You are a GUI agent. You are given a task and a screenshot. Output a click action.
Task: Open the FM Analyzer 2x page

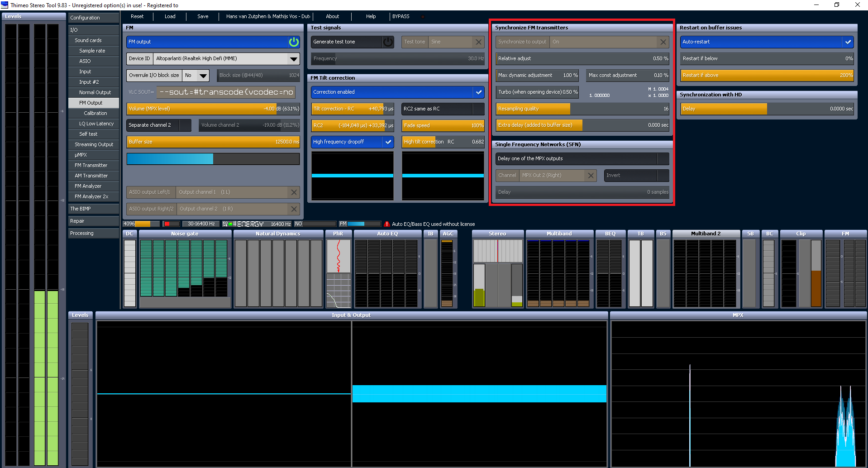coord(93,196)
